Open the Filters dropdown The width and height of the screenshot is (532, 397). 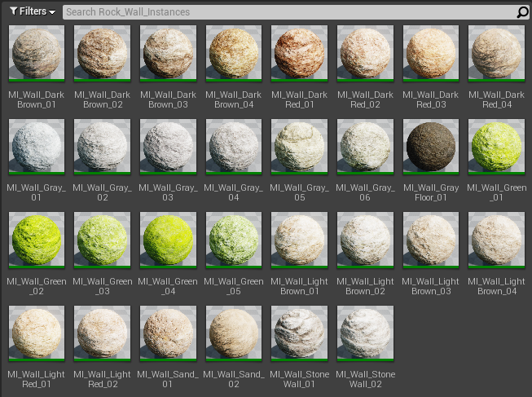33,11
